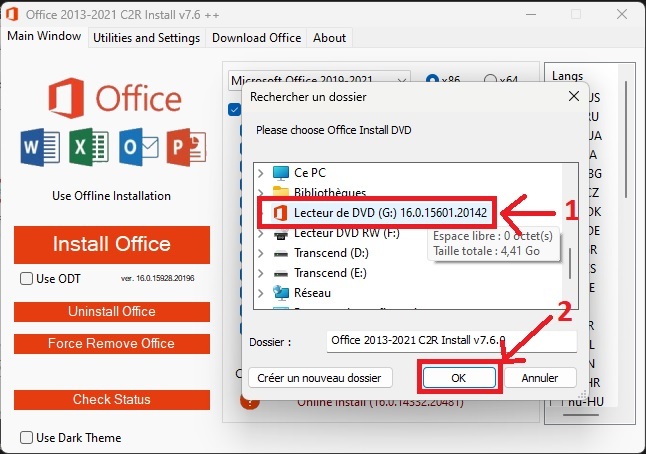
Task: Confirm the folder with OK
Action: (459, 378)
